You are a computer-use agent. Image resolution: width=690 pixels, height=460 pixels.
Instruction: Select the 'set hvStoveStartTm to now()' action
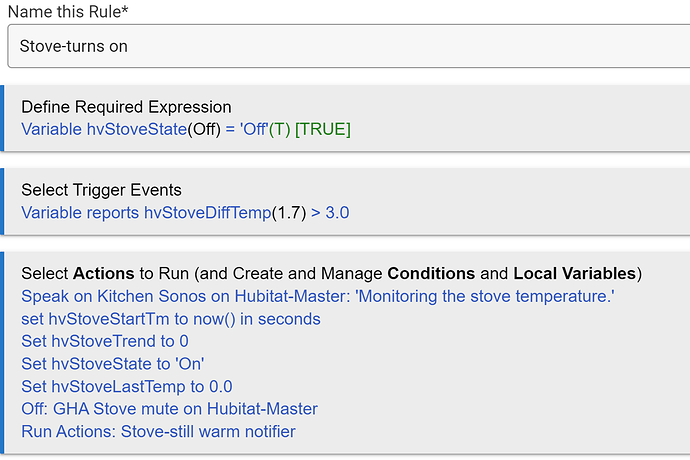pyautogui.click(x=170, y=319)
